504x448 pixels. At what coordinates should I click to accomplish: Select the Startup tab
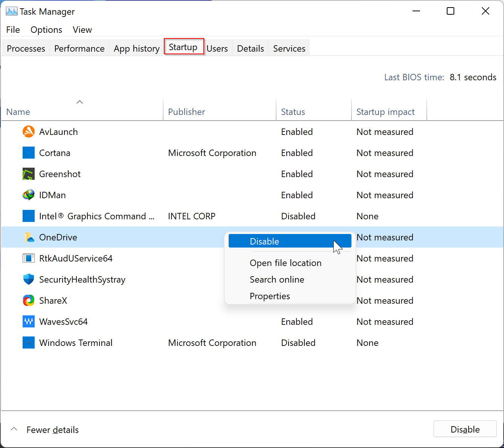pyautogui.click(x=183, y=47)
